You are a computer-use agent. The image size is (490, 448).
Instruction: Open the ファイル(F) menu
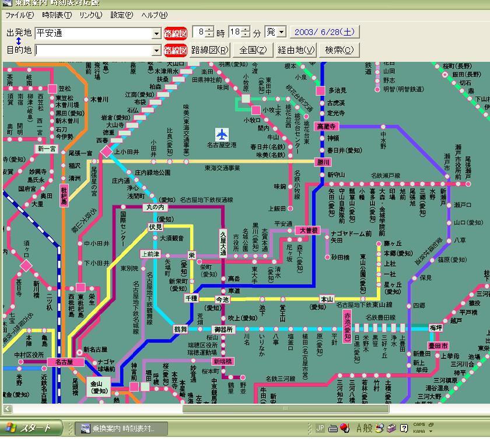(20, 15)
